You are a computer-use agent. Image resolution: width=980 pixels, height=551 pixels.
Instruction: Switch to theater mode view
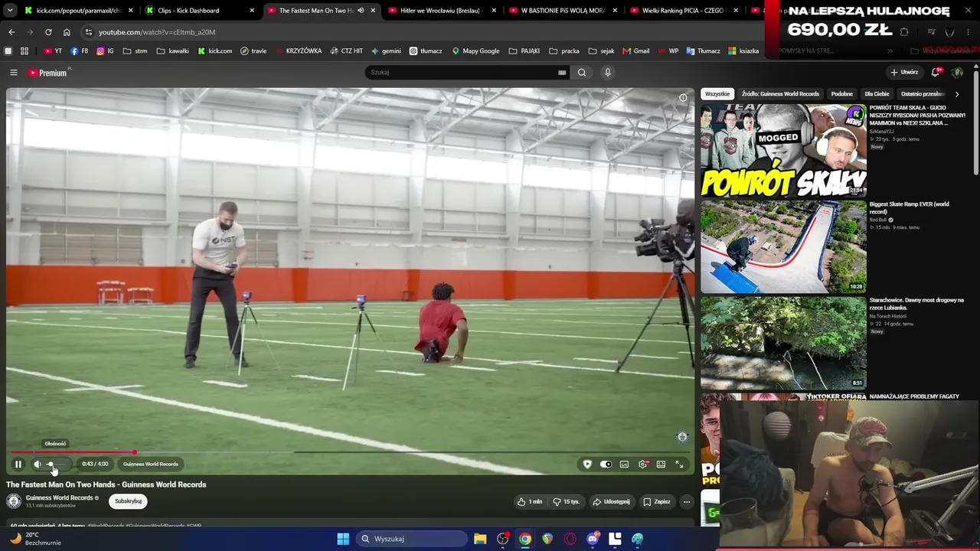pos(661,464)
